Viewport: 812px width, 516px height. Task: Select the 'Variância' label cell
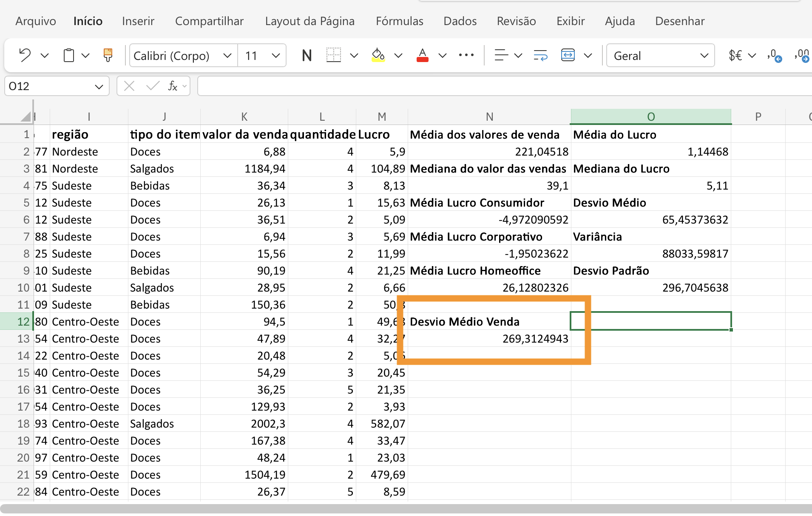click(651, 237)
